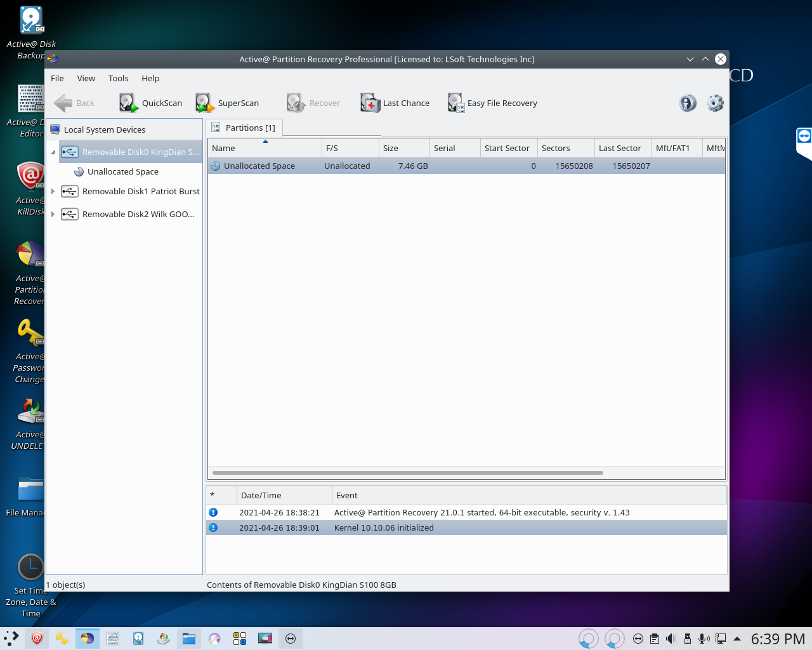Open the View menu

[x=86, y=78]
